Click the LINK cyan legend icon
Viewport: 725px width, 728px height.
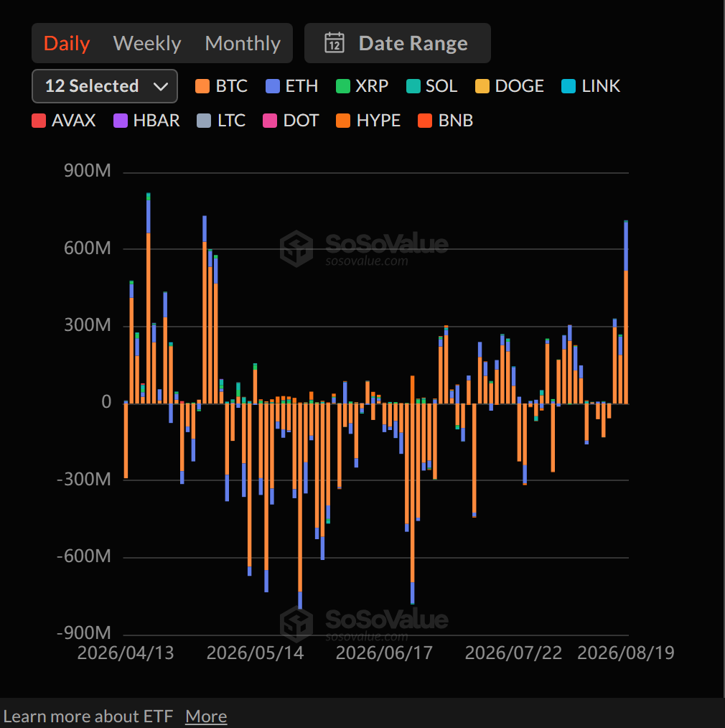pos(569,86)
